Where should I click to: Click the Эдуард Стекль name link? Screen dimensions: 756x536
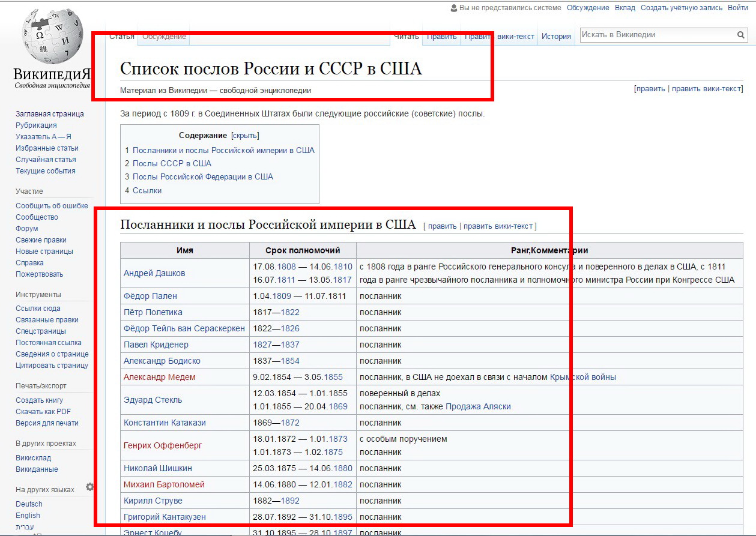(153, 400)
